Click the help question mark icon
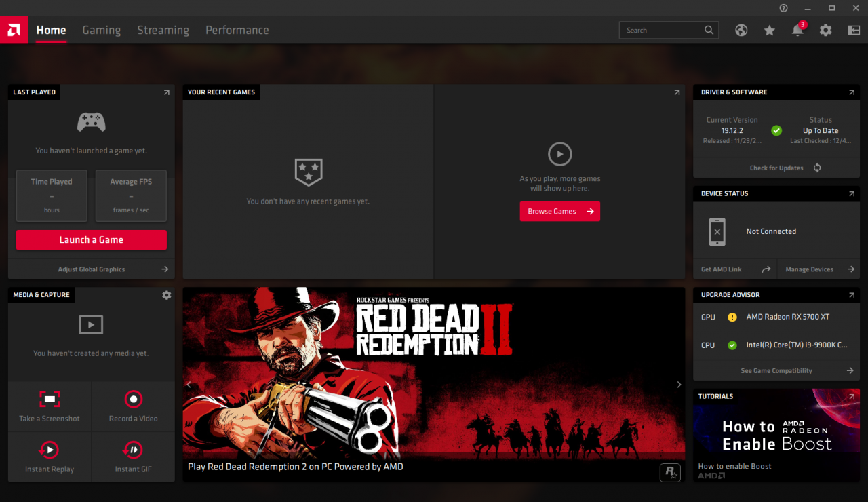Image resolution: width=868 pixels, height=502 pixels. [x=784, y=8]
